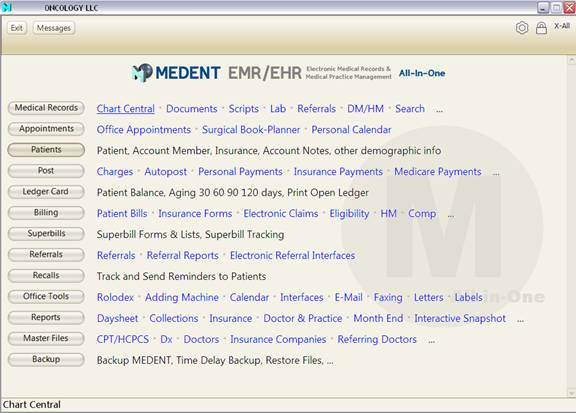The height and width of the screenshot is (413, 576).
Task: Open Daysheet report
Action: click(x=118, y=318)
